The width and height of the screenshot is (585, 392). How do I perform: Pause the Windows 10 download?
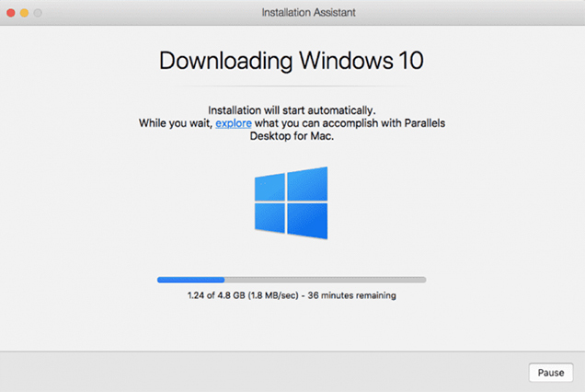551,372
